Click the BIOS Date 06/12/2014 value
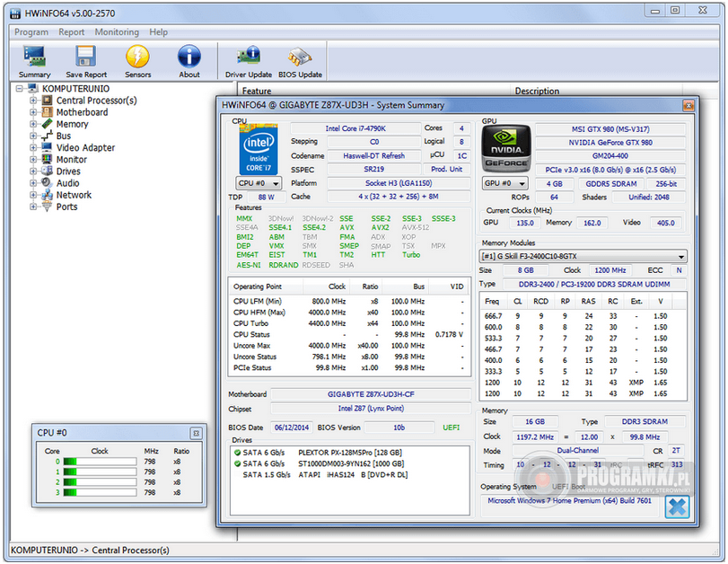Viewport: 728px width, 564px height. click(x=292, y=427)
